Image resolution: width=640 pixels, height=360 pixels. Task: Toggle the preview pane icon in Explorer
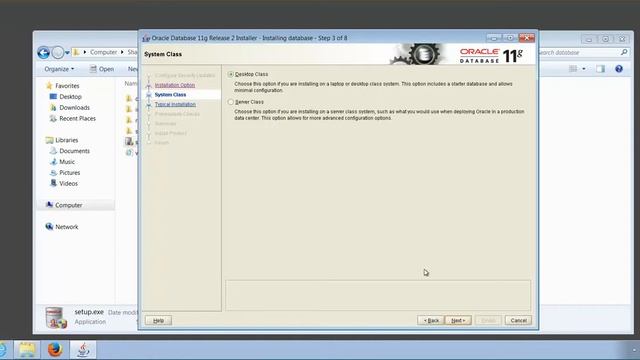click(x=600, y=69)
